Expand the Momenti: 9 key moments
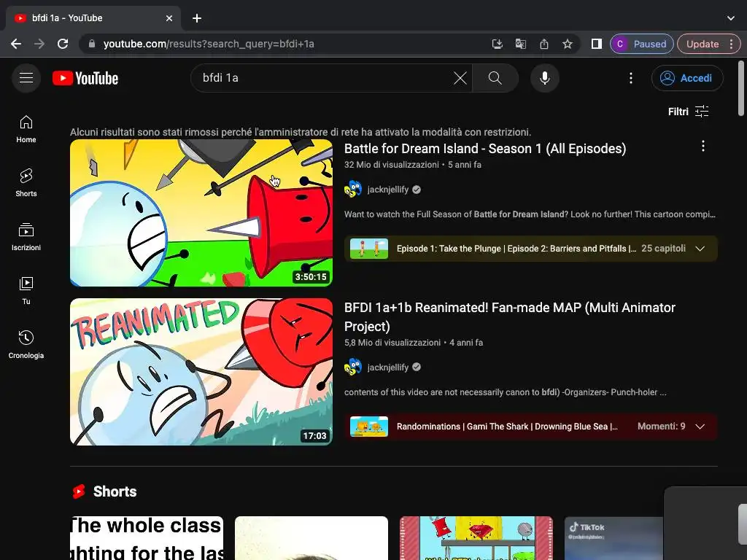747x560 pixels. (x=700, y=426)
